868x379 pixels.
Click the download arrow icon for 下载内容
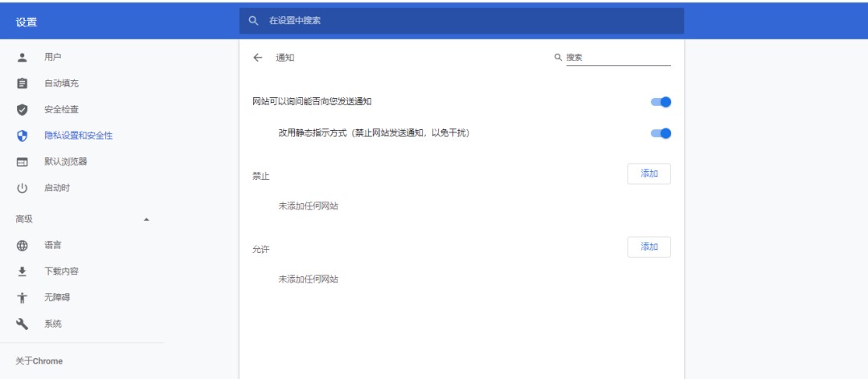click(23, 271)
